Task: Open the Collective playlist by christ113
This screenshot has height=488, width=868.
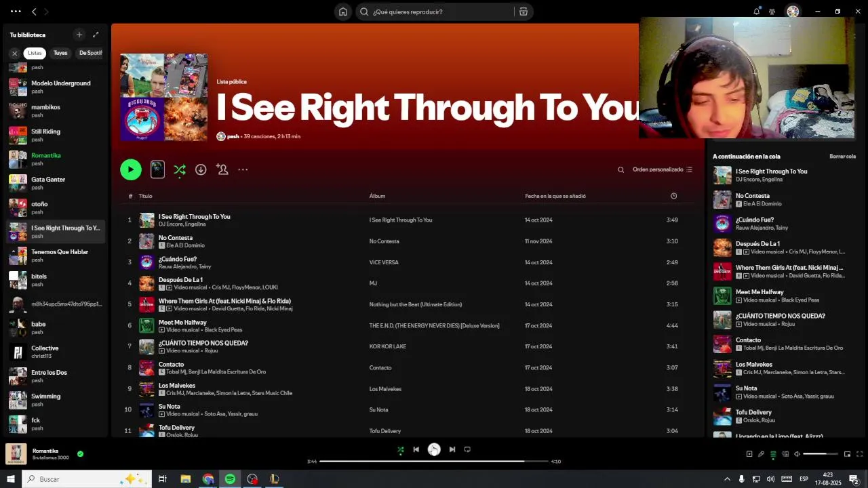Action: pos(56,352)
